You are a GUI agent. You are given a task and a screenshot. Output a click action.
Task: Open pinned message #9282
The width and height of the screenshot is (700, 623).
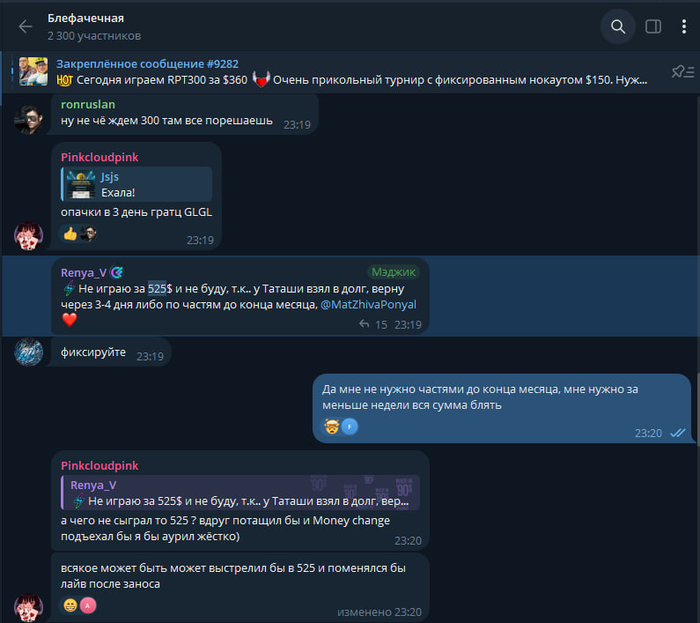[x=351, y=72]
